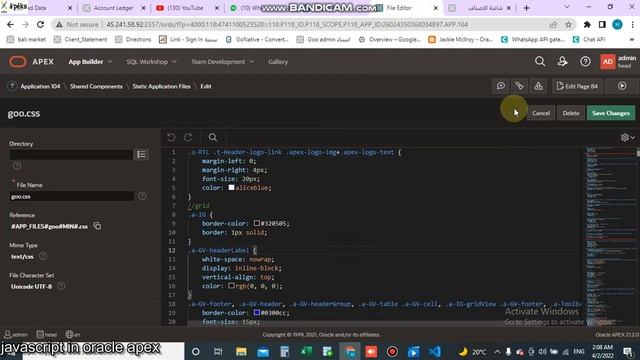
Task: Open the code editor find icon
Action: click(x=213, y=138)
